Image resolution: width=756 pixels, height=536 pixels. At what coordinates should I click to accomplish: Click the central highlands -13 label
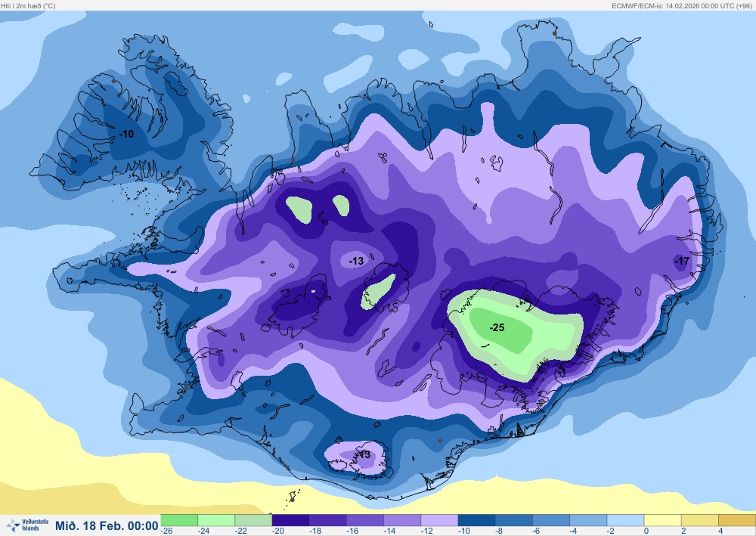click(356, 261)
